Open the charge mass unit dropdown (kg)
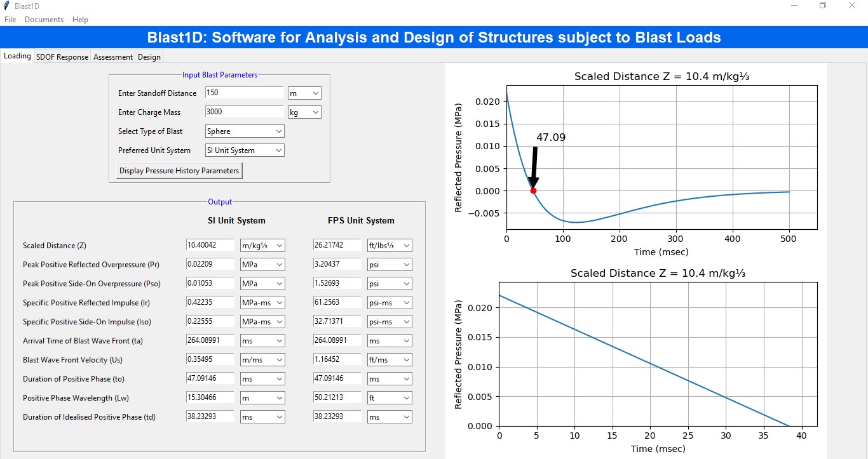This screenshot has height=459, width=868. click(x=304, y=112)
